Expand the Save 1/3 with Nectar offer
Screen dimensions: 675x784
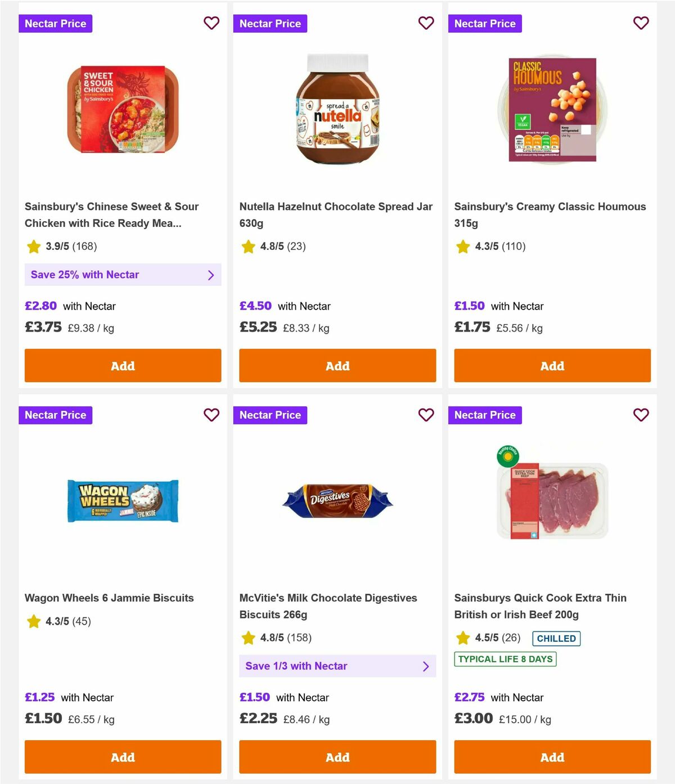coord(337,666)
